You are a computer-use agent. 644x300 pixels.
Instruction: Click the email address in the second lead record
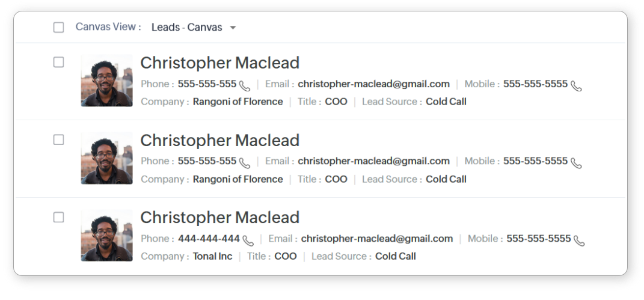pos(373,161)
